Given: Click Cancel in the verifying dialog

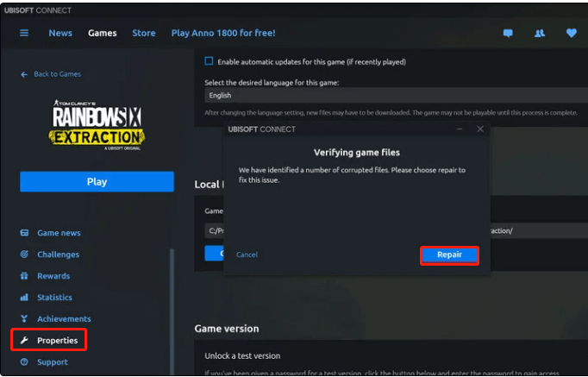Looking at the screenshot, I should (x=247, y=254).
